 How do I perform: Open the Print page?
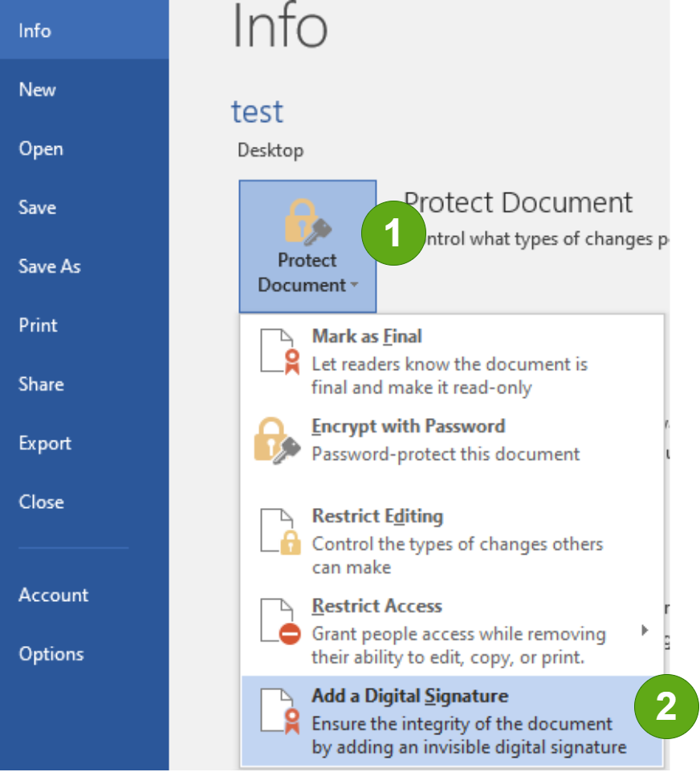point(38,325)
